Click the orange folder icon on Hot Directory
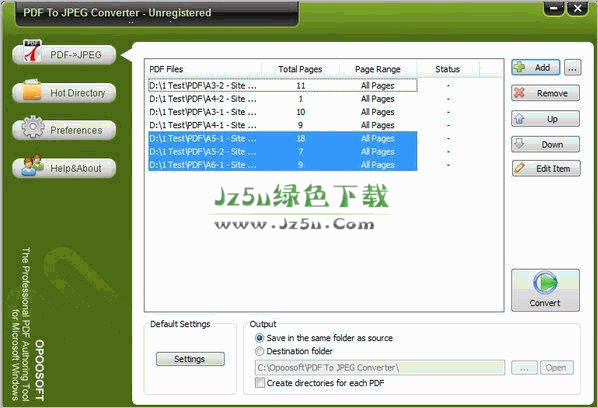Viewport: 598px width, 408px height. (x=32, y=90)
